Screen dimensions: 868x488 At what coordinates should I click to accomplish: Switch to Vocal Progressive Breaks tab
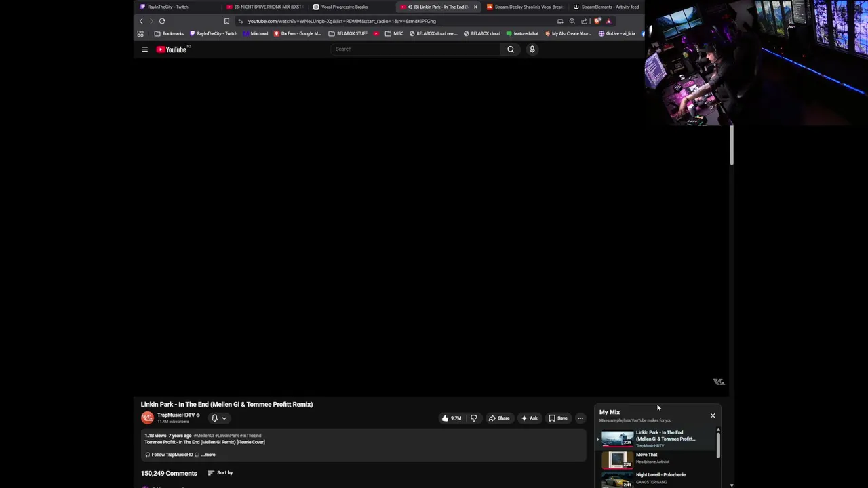[x=351, y=7]
